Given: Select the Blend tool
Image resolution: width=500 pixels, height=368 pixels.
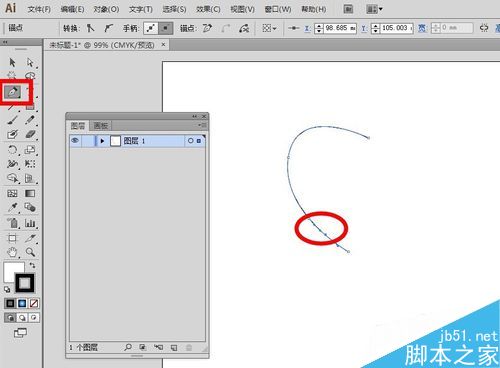Looking at the screenshot, I should (30, 207).
